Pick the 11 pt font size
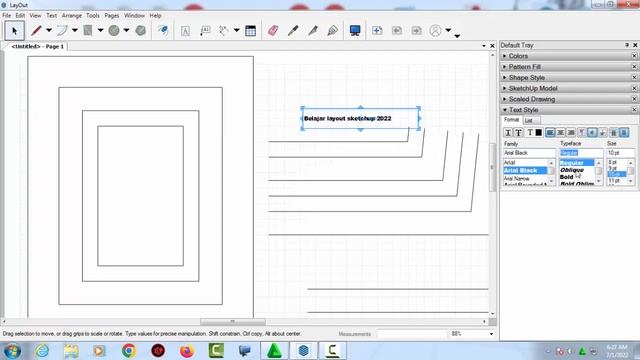The image size is (640, 360). click(614, 180)
